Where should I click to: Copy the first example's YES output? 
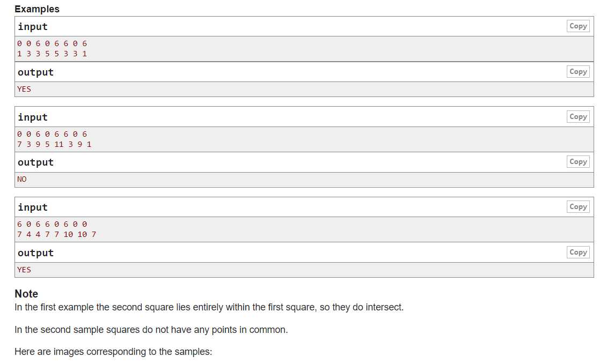(577, 71)
